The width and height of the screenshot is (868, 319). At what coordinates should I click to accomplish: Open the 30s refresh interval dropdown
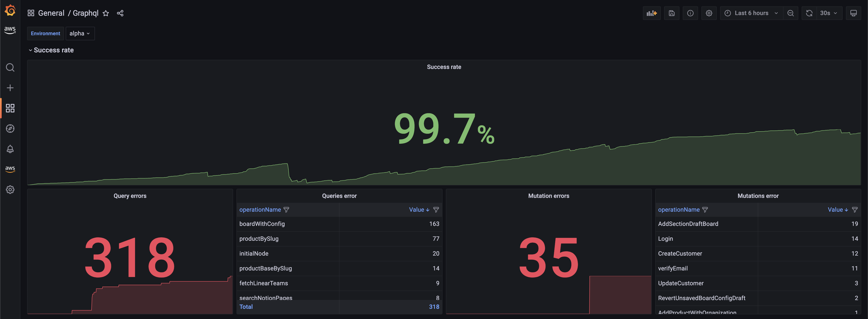pyautogui.click(x=829, y=13)
